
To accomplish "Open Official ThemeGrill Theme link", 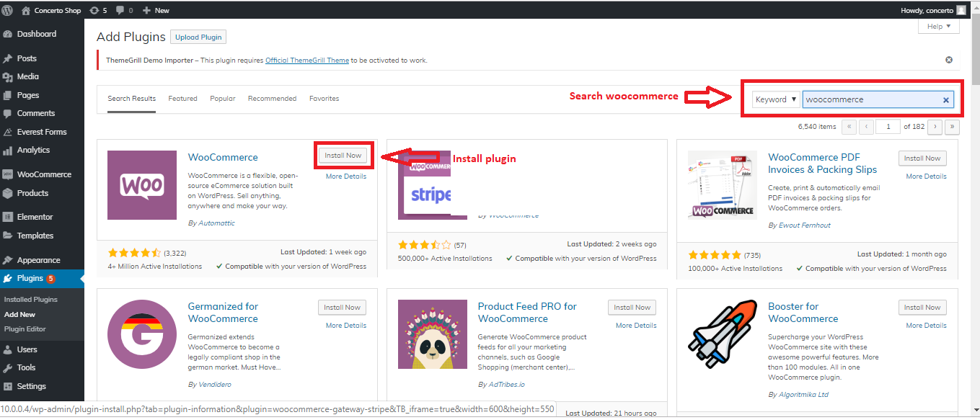I will [x=307, y=60].
